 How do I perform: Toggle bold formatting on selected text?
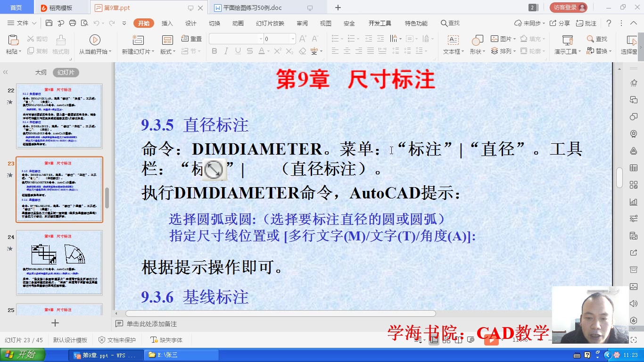point(215,50)
